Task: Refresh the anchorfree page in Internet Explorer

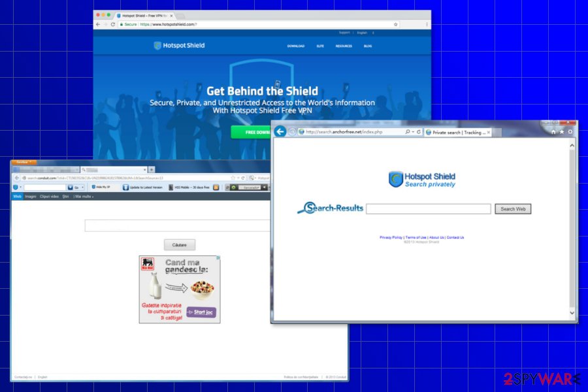Action: (419, 132)
